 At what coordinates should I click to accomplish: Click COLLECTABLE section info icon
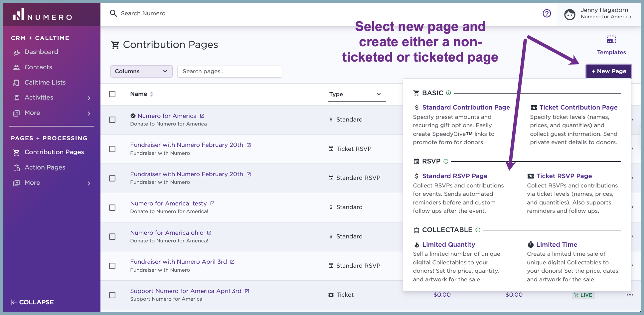point(478,230)
